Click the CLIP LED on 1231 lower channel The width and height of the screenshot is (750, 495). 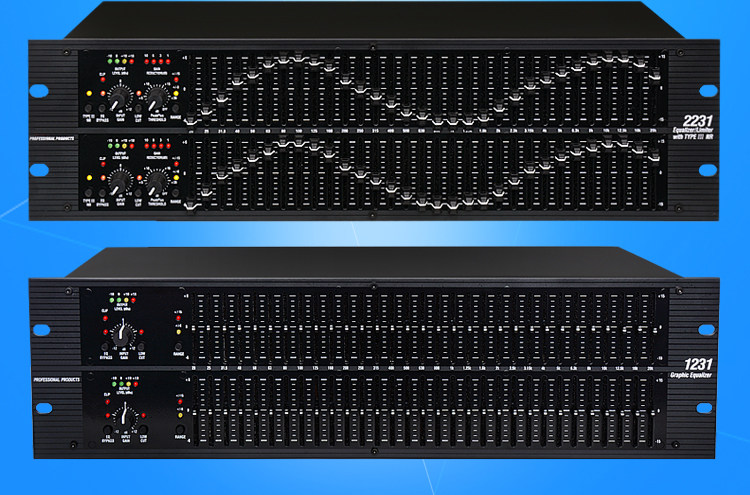click(x=107, y=402)
